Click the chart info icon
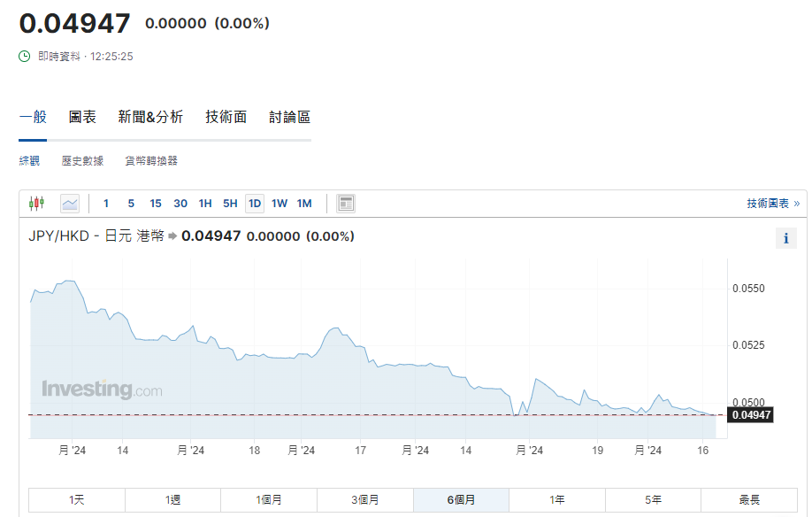Screen dimensions: 812x517 tap(785, 238)
